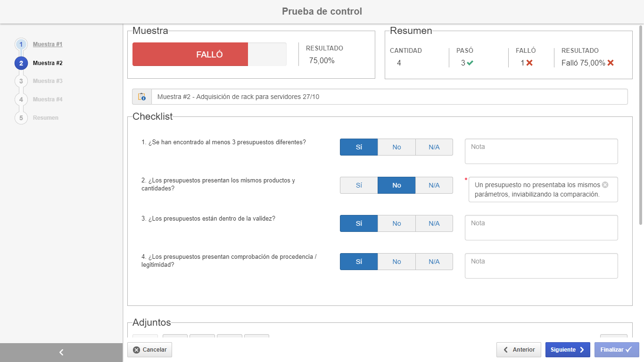Click the Finalizar button
The width and height of the screenshot is (644, 362).
pos(617,350)
